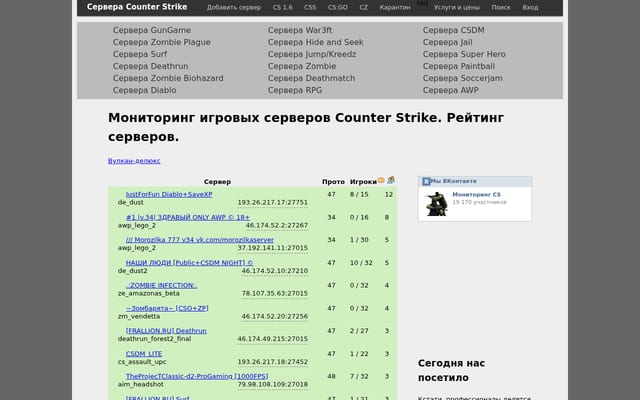
Task: Open Сервера Deathmatch category
Action: click(311, 78)
